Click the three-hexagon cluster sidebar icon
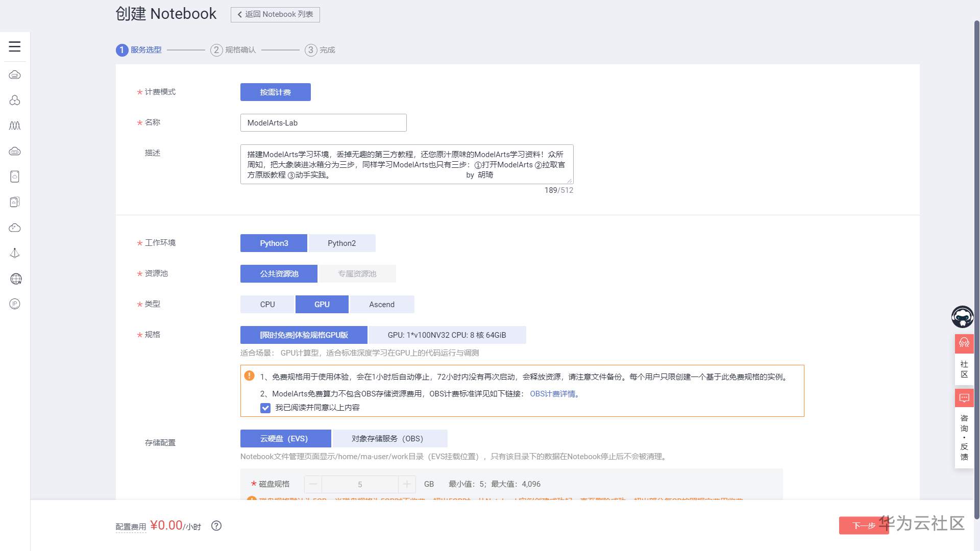Viewport: 980px width, 551px height. point(15,100)
